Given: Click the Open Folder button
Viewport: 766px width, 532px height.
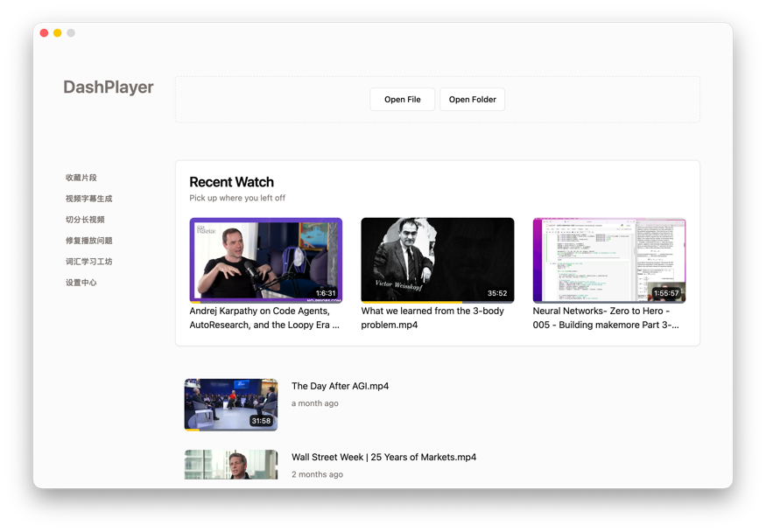Looking at the screenshot, I should [472, 99].
